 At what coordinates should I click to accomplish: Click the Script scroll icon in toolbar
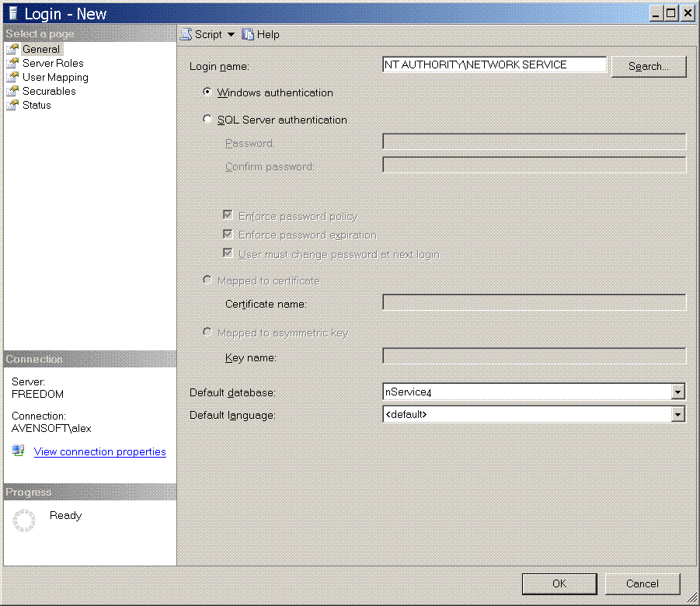pos(186,34)
